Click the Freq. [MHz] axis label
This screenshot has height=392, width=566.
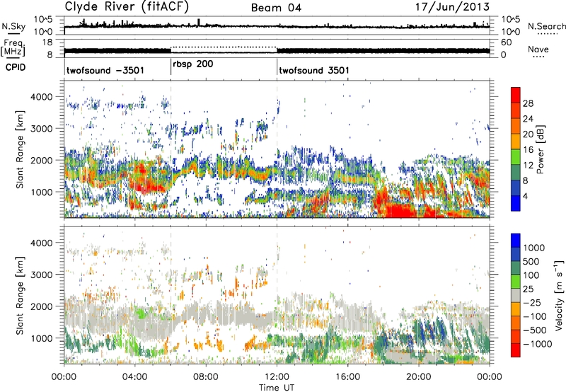pos(13,47)
